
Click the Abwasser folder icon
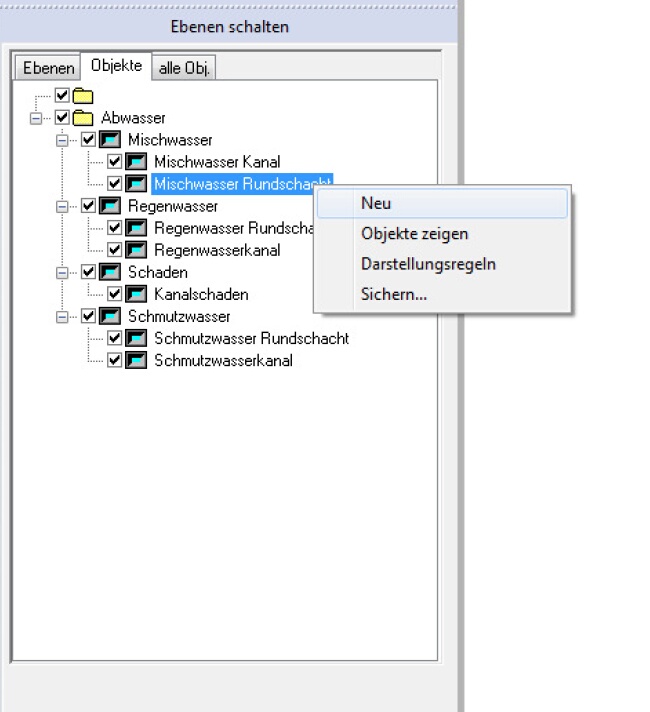click(x=83, y=118)
